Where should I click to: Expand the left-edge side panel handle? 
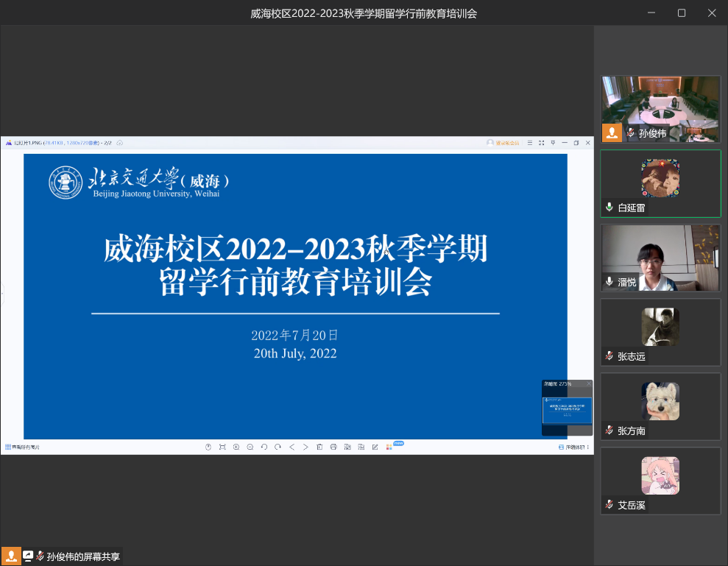2,294
